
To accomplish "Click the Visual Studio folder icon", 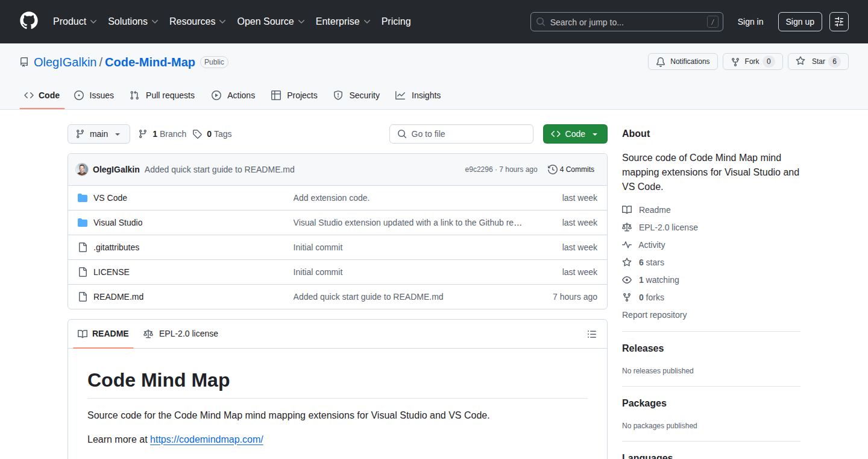I will (x=83, y=223).
